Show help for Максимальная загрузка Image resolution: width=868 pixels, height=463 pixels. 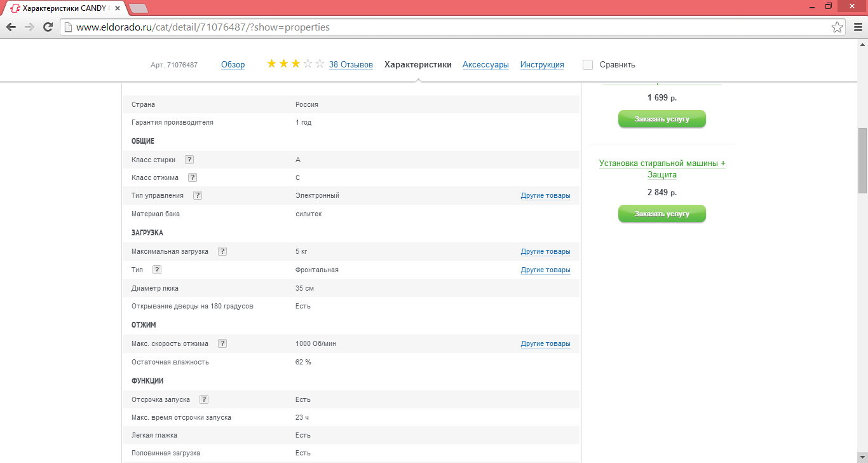[x=222, y=251]
